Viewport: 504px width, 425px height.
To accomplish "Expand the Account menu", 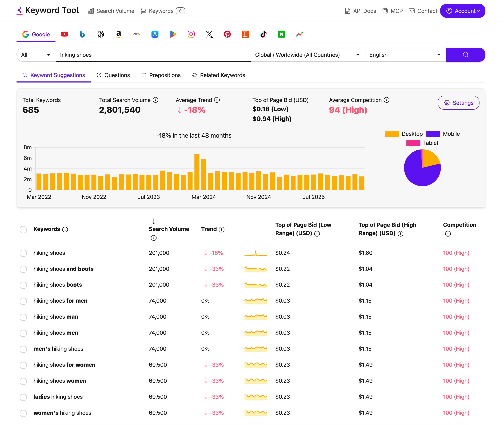I will coord(463,11).
